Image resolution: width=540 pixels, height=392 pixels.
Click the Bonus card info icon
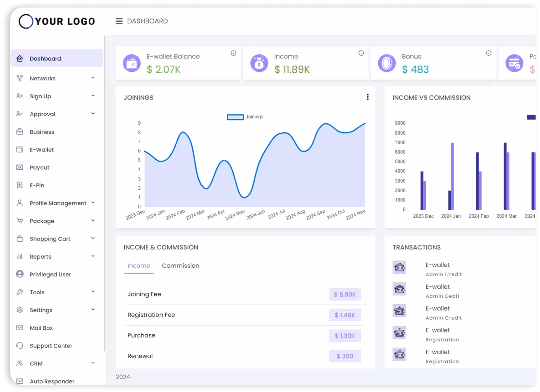[x=488, y=53]
